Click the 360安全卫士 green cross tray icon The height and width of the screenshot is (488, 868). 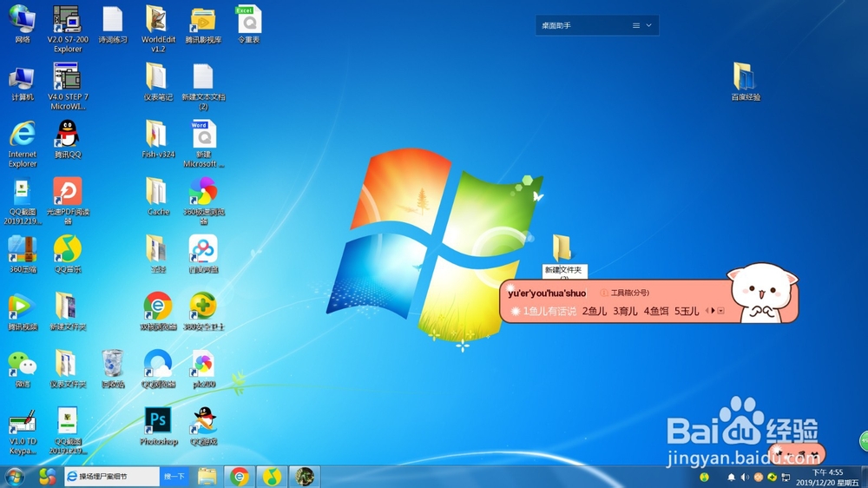(772, 477)
